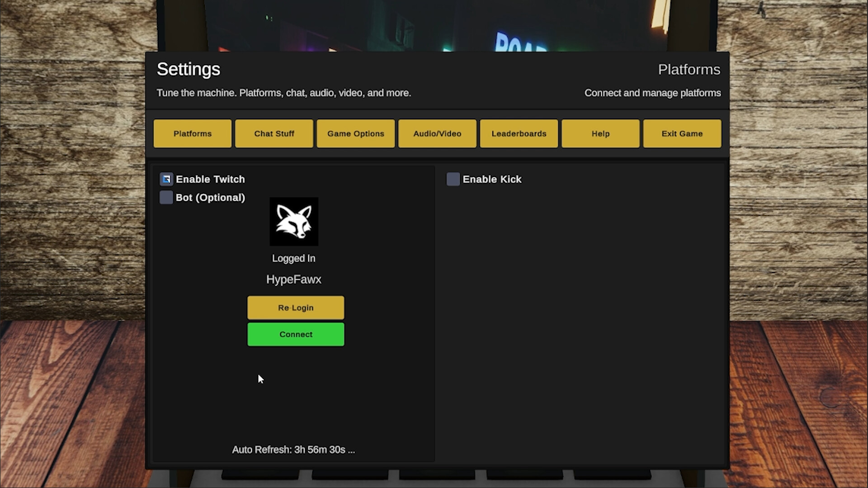This screenshot has width=868, height=488.
Task: Switch to the Chat Stuff tab
Action: pyautogui.click(x=274, y=133)
